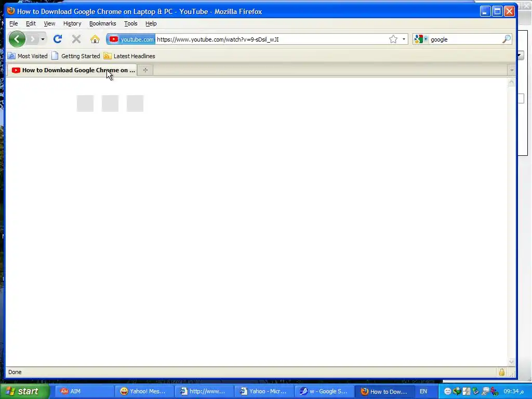The height and width of the screenshot is (399, 532).
Task: Minimize the Firefox window
Action: pos(485,11)
